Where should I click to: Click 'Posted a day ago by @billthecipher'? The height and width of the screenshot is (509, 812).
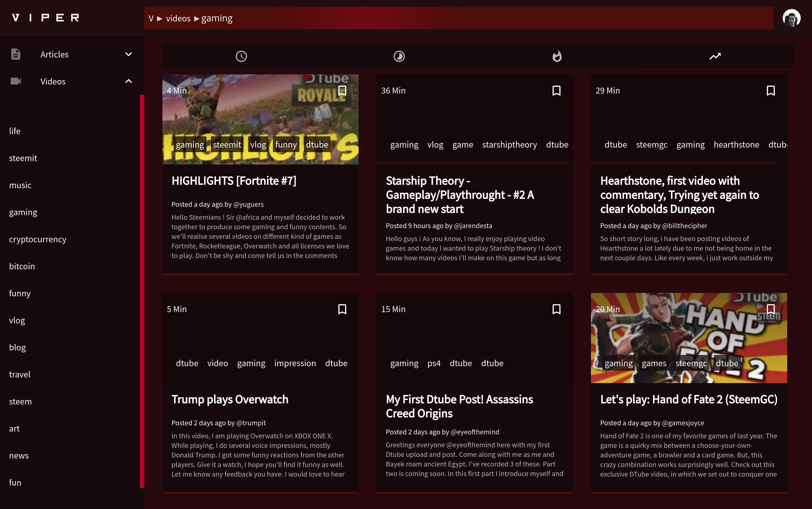pyautogui.click(x=653, y=226)
